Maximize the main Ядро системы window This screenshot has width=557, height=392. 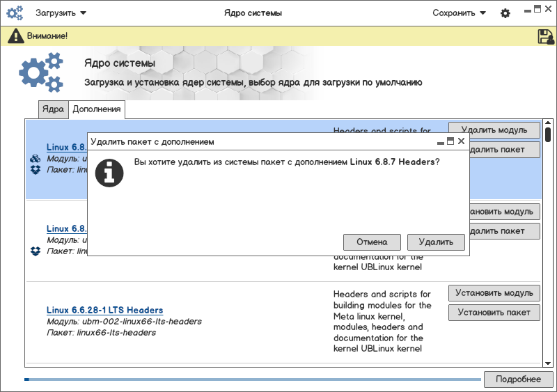pos(538,9)
